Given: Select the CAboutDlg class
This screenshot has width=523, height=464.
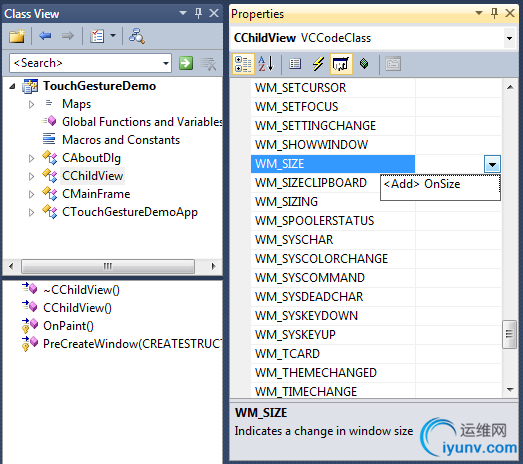Looking at the screenshot, I should pyautogui.click(x=91, y=158).
